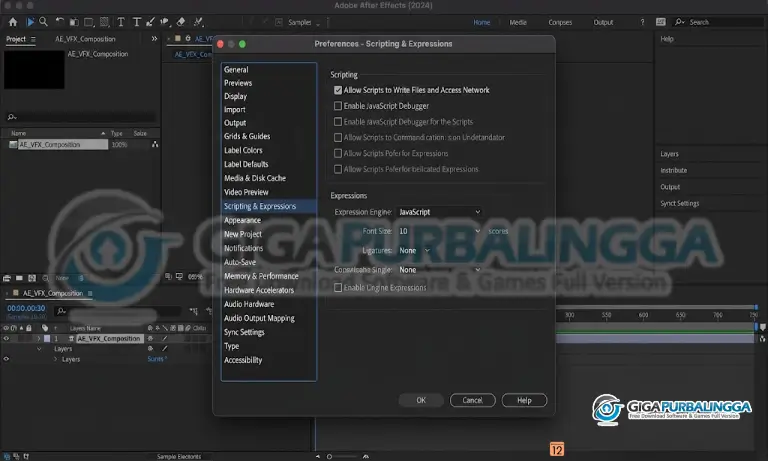Check the last Scripting section checkbox

(338, 169)
